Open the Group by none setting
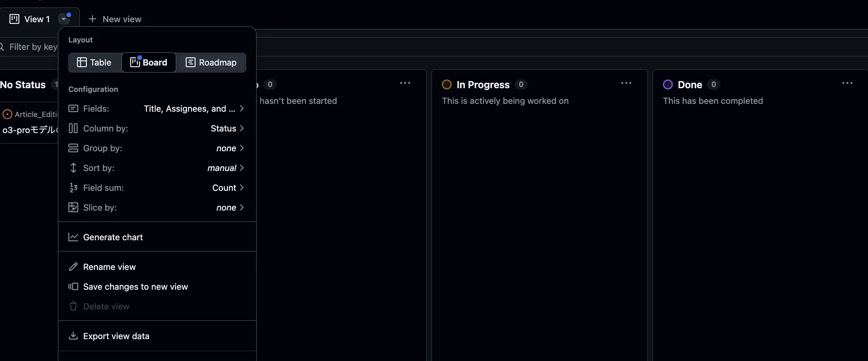The height and width of the screenshot is (361, 868). pos(157,148)
